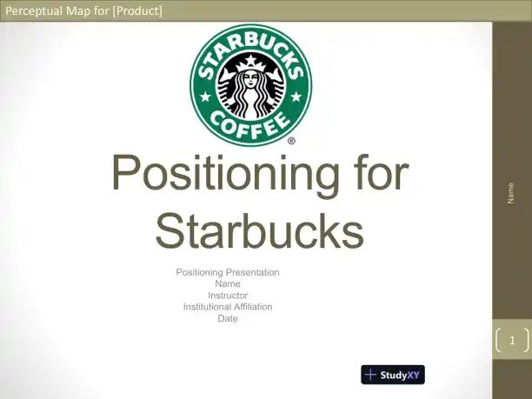Screen dimensions: 532x399
Task: Click the Starbucks Coffee logo image
Action: tap(250, 85)
